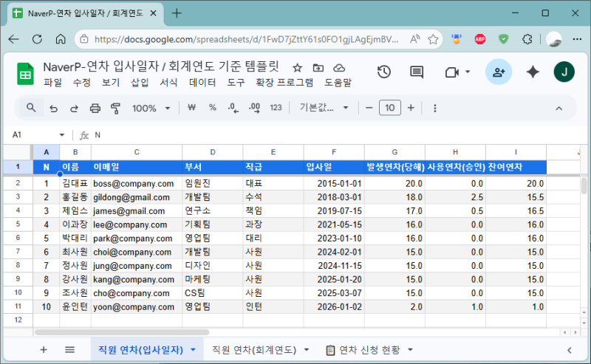Open 연차 신청 현황 tab menu arrow

point(410,350)
